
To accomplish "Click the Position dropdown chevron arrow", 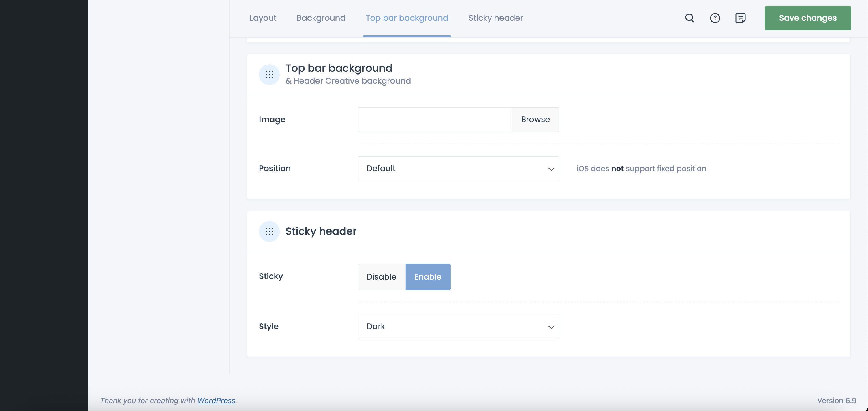I will tap(551, 169).
